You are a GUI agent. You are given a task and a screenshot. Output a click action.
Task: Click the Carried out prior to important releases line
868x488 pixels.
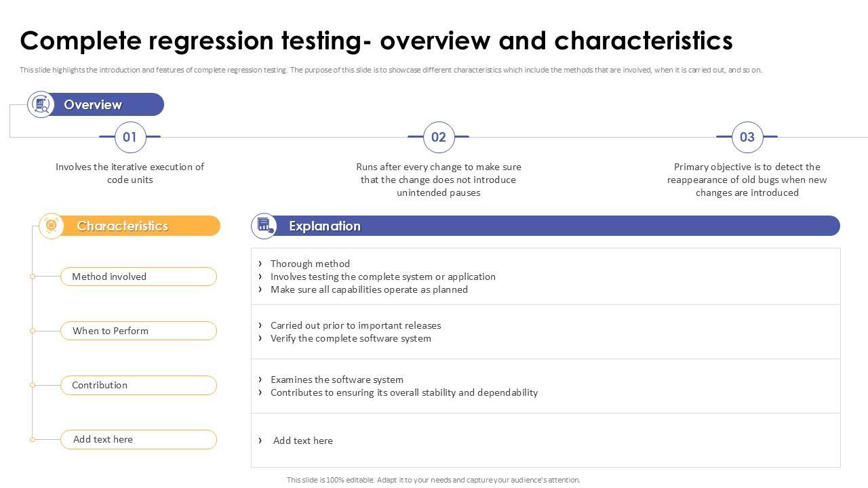pos(355,325)
